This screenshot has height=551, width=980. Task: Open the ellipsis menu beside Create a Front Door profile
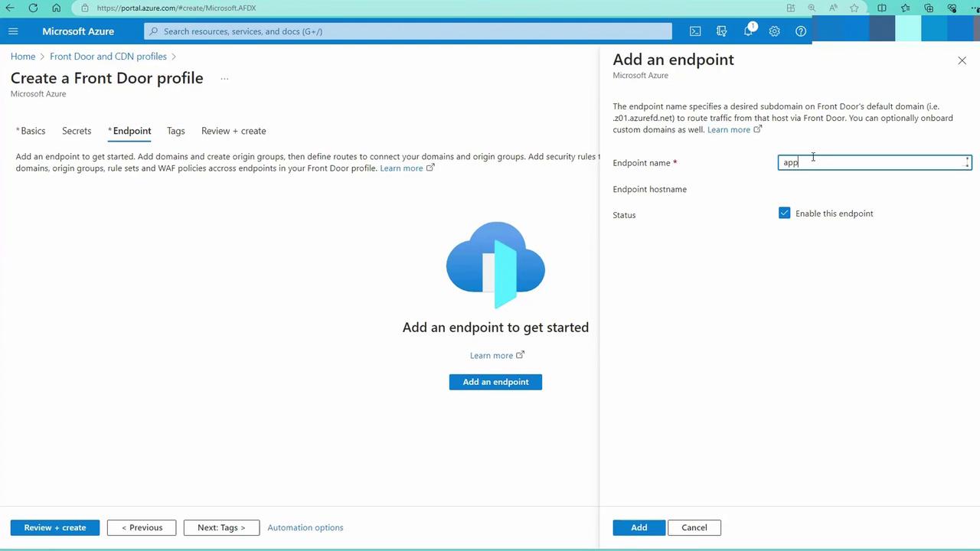(224, 78)
